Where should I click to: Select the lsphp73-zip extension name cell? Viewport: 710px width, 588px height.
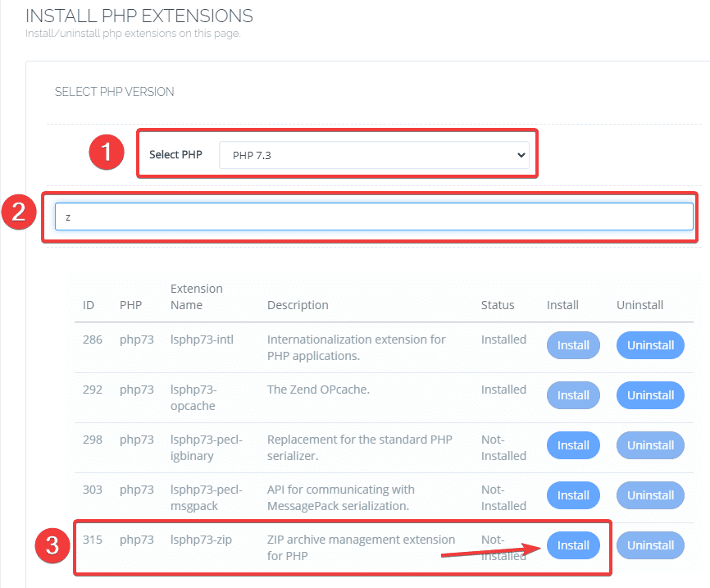click(198, 540)
